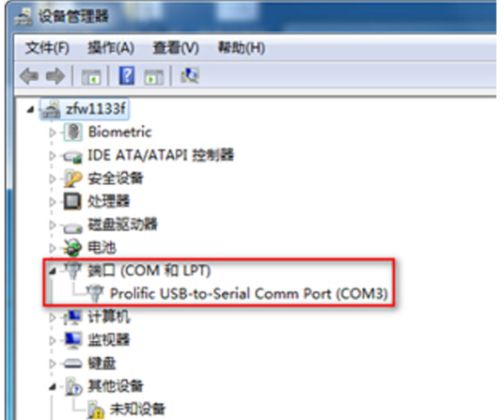The height and width of the screenshot is (420, 504).
Task: Open 帮助(H) menu
Action: (242, 48)
